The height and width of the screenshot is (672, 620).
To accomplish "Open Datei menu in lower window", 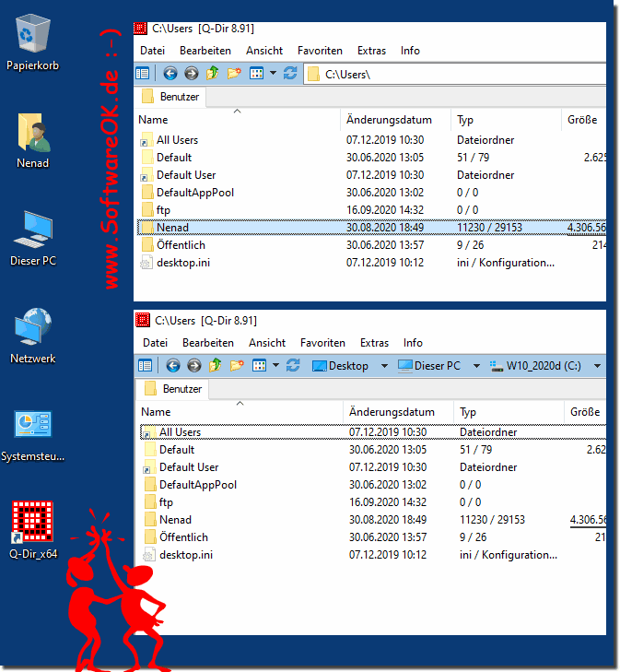I will [155, 343].
